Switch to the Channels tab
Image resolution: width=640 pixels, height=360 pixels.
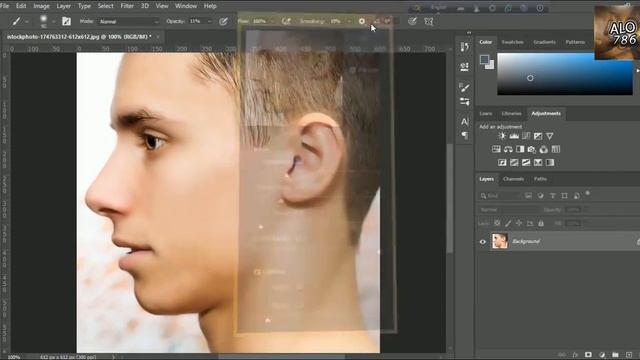click(x=513, y=179)
